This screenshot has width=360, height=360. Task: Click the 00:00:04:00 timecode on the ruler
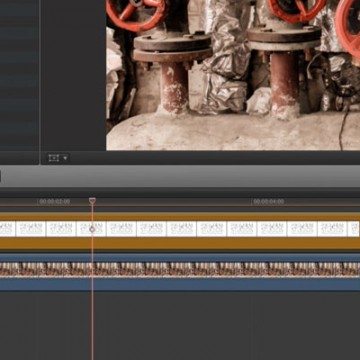tap(269, 202)
